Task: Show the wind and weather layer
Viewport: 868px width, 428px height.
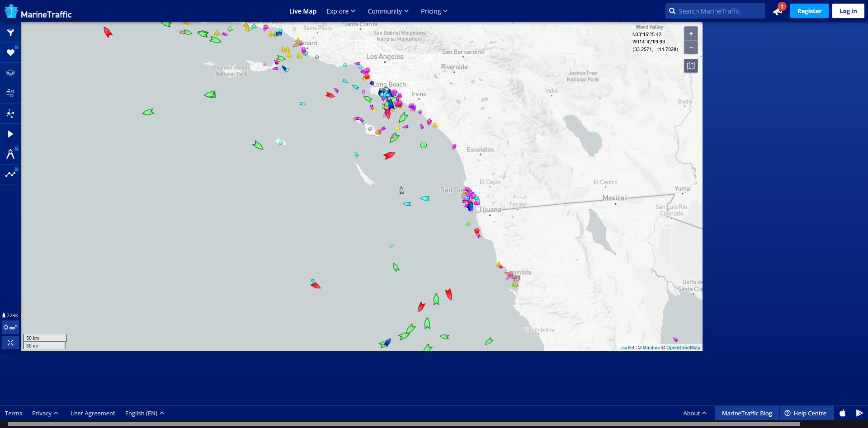Action: tap(10, 93)
